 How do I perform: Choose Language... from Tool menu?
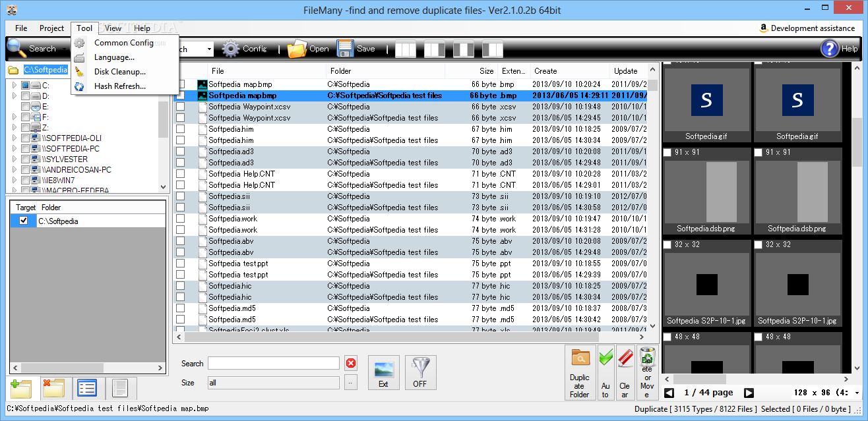pyautogui.click(x=124, y=57)
